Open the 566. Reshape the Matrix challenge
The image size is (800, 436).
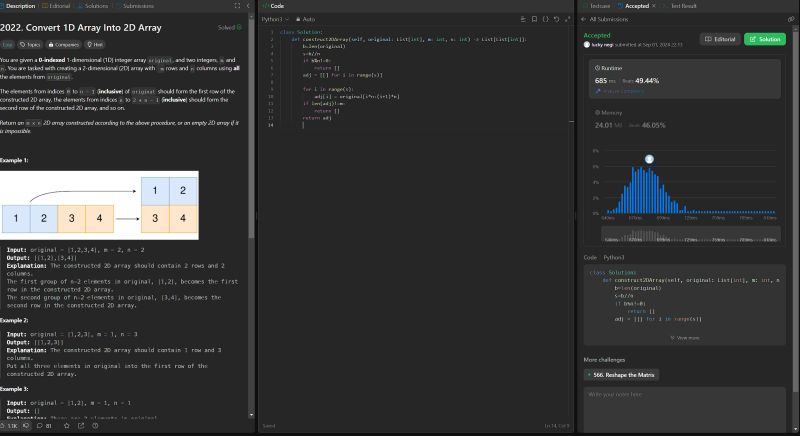pos(621,374)
